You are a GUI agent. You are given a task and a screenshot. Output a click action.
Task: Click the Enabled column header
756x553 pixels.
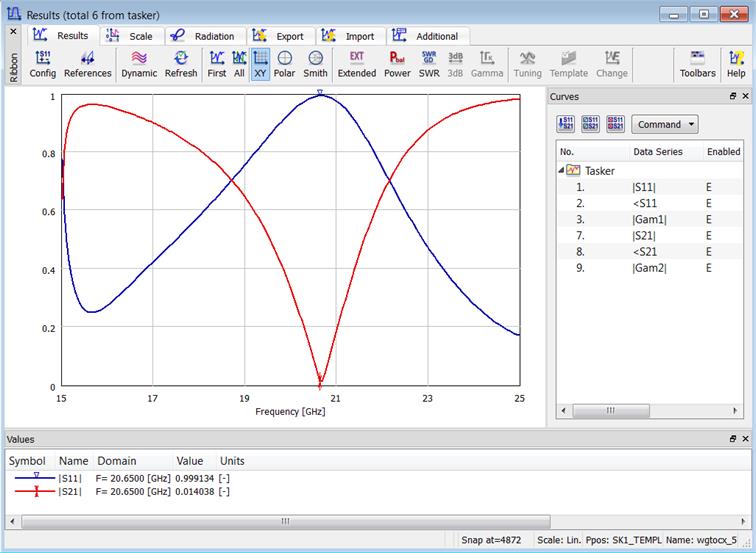click(x=723, y=151)
